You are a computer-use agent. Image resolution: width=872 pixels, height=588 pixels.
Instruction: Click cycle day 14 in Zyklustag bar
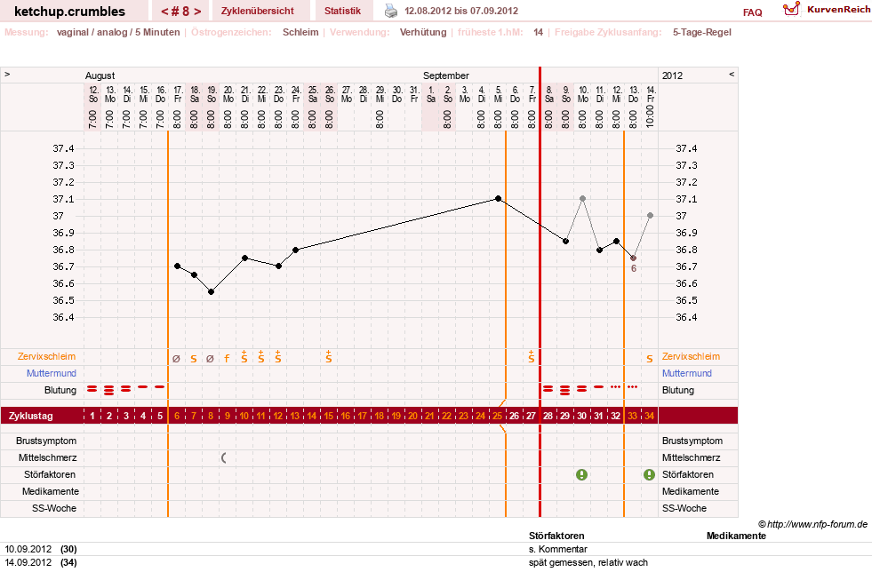click(x=312, y=416)
